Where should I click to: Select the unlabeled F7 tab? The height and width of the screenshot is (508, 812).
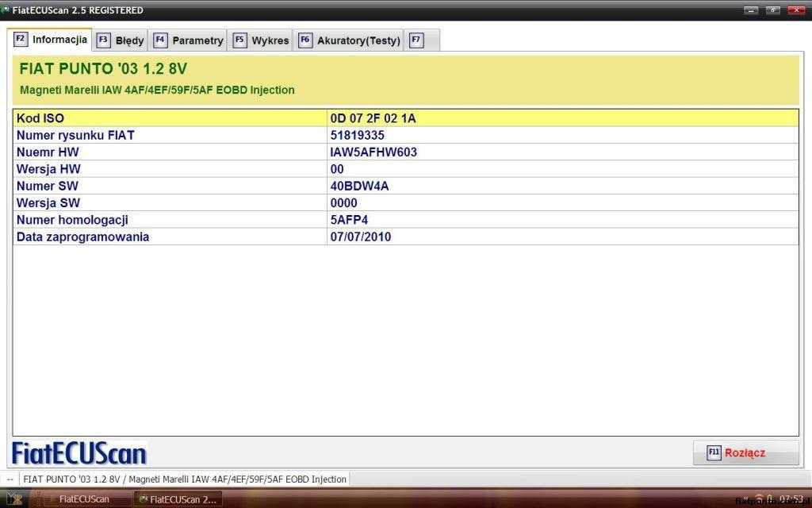click(x=422, y=40)
